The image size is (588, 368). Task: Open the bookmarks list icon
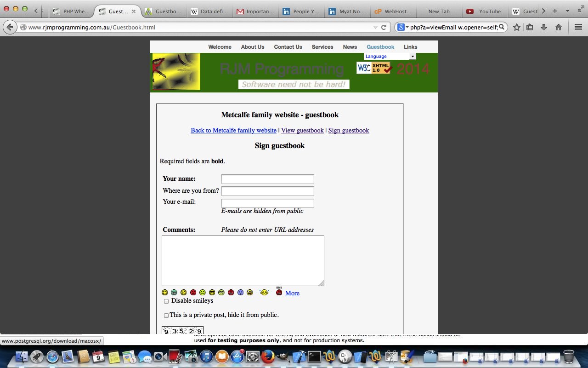tap(530, 27)
